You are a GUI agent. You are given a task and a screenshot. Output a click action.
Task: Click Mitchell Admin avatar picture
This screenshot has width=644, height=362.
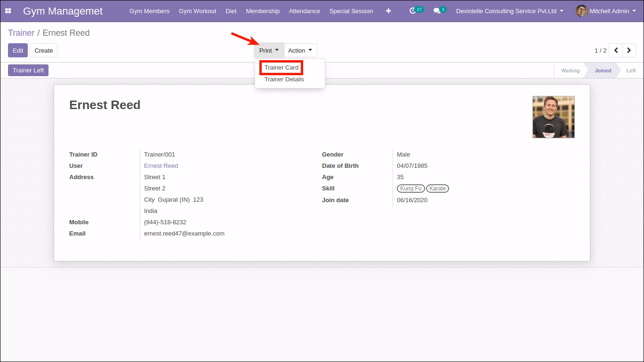(x=581, y=11)
